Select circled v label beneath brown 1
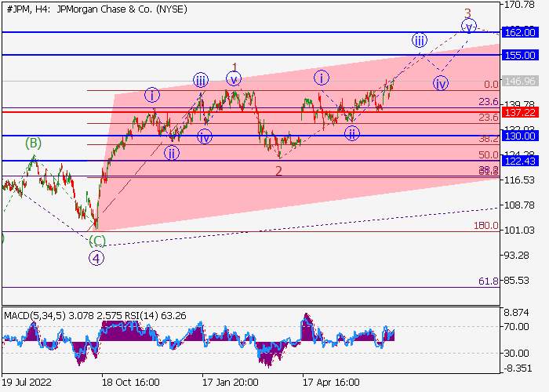549x392 pixels. click(234, 79)
